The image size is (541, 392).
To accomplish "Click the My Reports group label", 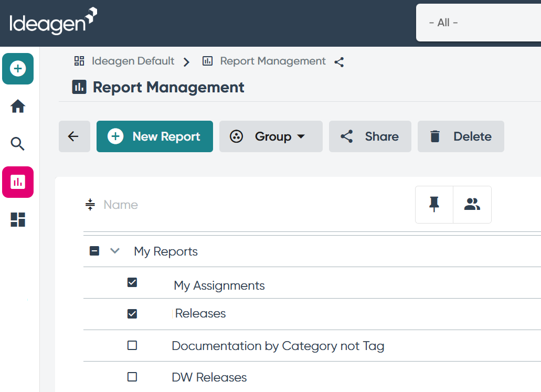I will click(166, 251).
